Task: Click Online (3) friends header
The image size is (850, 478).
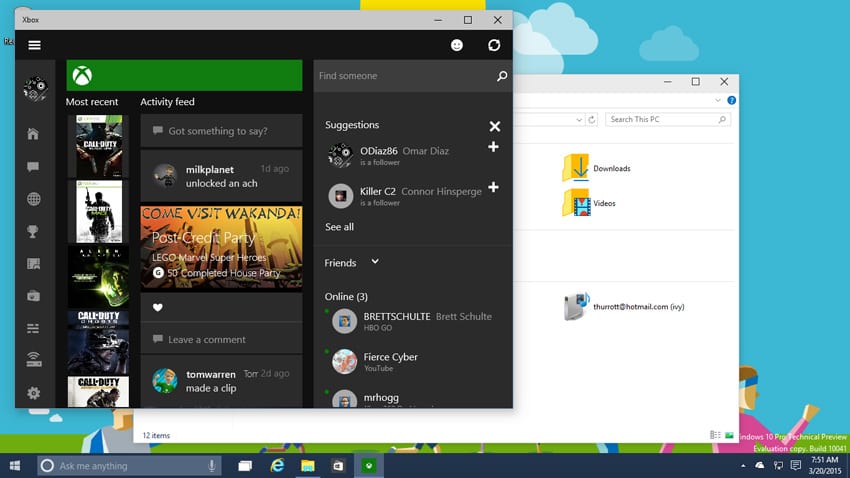Action: (x=346, y=296)
